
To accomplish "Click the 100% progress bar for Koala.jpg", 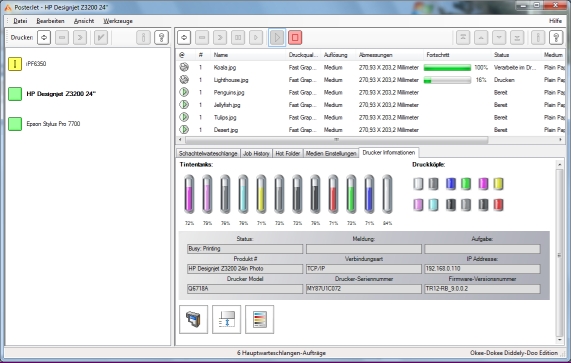I will [x=447, y=67].
